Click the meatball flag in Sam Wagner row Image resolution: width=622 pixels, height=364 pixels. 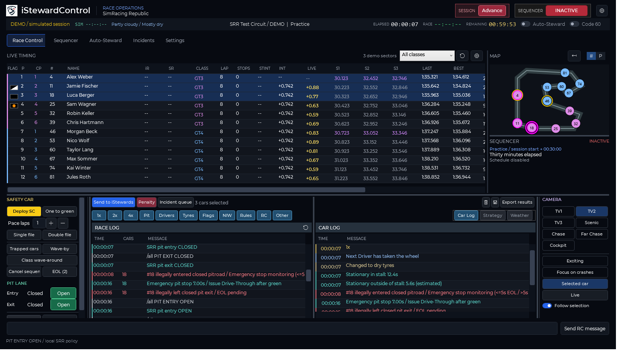(x=14, y=106)
